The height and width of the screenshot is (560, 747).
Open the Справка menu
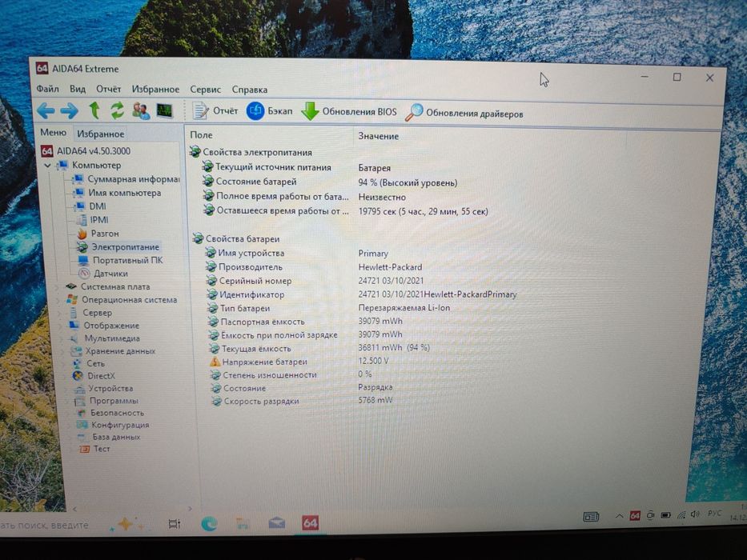(250, 90)
